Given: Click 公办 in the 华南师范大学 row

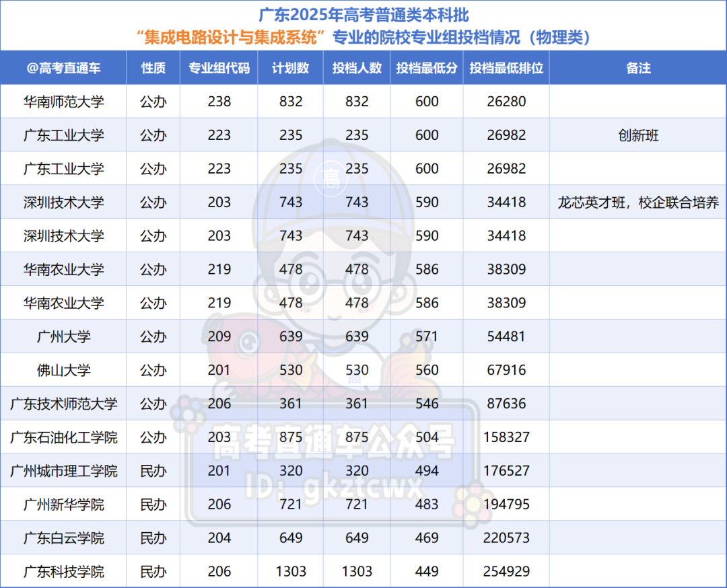Looking at the screenshot, I should [153, 102].
